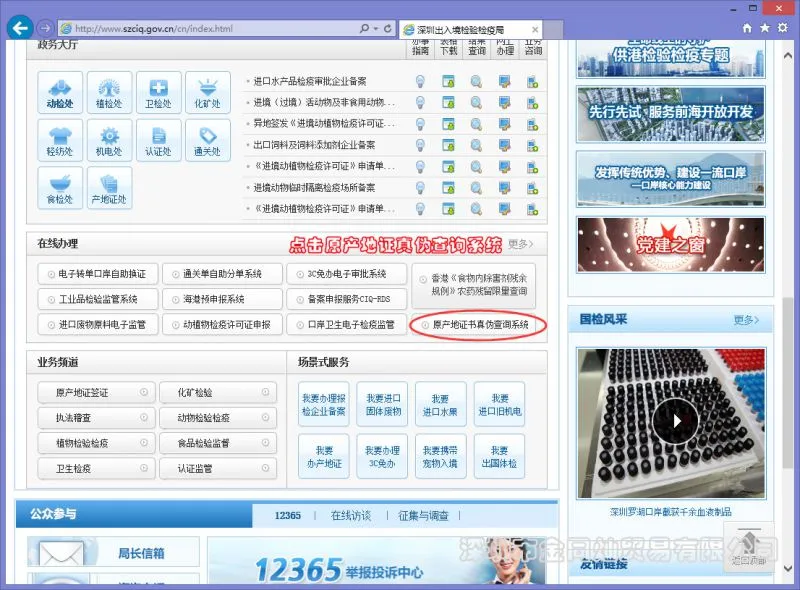The height and width of the screenshot is (590, 800).
Task: Open the 原产地证签证 business channel
Action: [94, 392]
